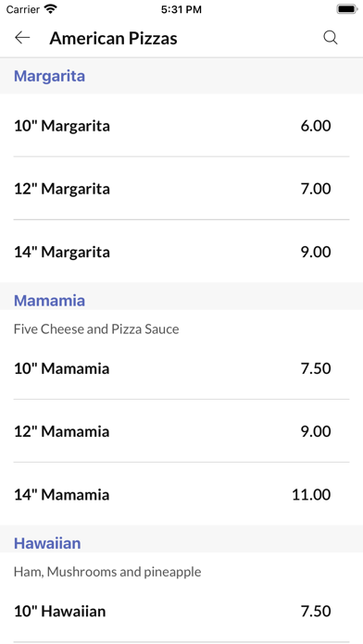Tap the Margarita section header
Viewport: 363px width, 644px height.
49,76
